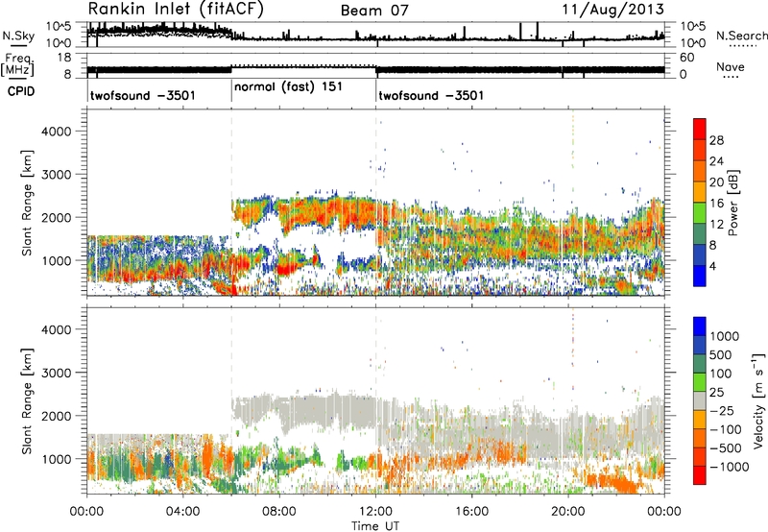
Task: Click the 'Freq. [MHz]' axis label
Action: tap(17, 64)
